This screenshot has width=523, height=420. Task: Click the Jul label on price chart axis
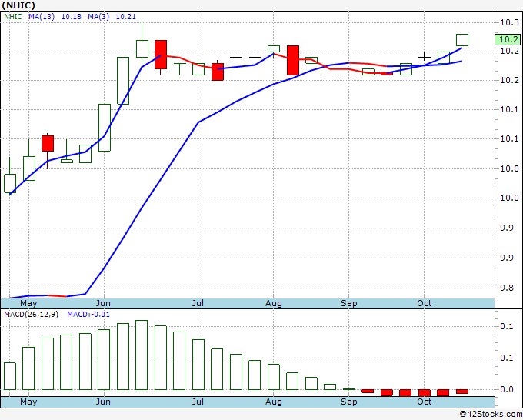point(198,303)
